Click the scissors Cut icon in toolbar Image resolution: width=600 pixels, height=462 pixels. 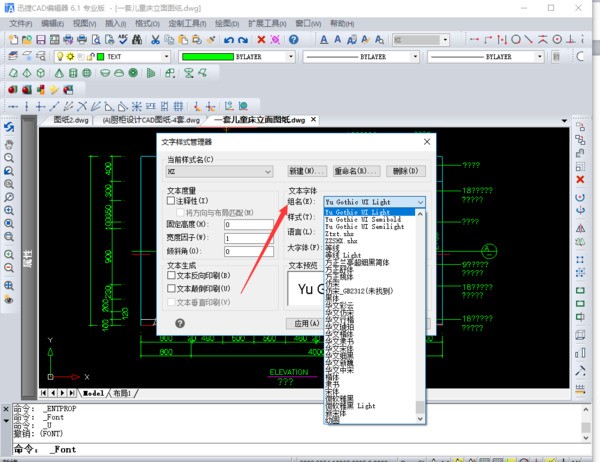(156, 39)
